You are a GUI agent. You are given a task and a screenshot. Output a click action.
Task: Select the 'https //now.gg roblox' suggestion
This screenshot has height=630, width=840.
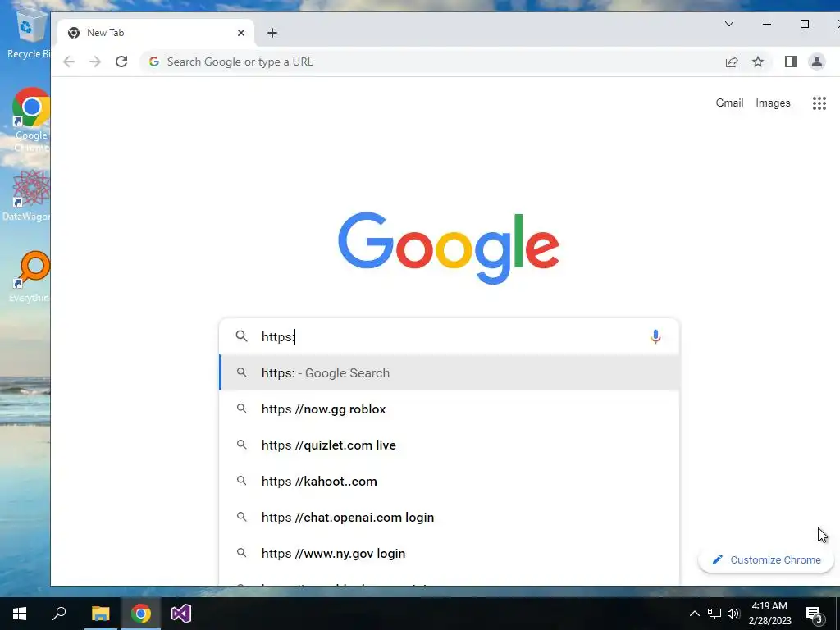point(449,409)
